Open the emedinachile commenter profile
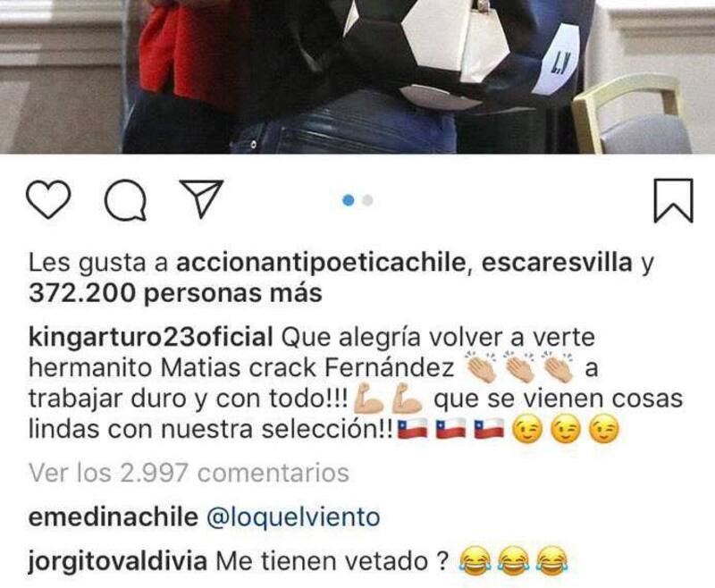This screenshot has height=588, width=715. click(x=114, y=517)
